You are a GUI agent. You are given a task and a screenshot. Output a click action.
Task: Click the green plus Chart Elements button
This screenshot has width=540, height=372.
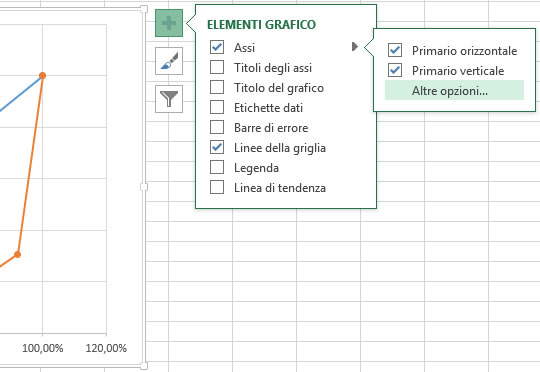pyautogui.click(x=169, y=23)
